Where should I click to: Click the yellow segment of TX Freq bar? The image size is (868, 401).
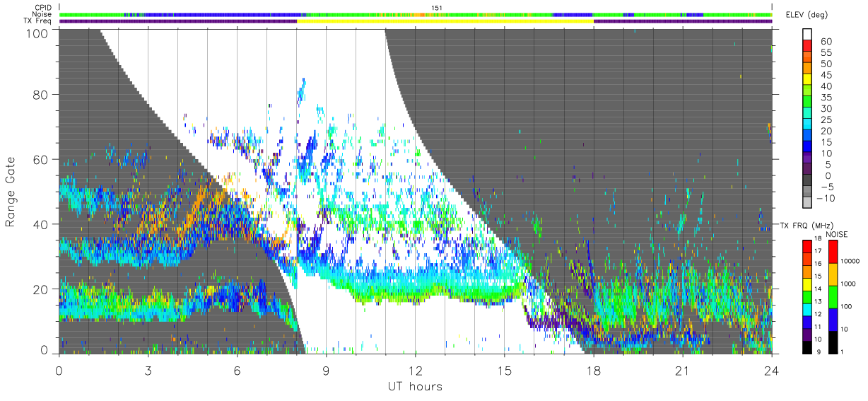445,21
